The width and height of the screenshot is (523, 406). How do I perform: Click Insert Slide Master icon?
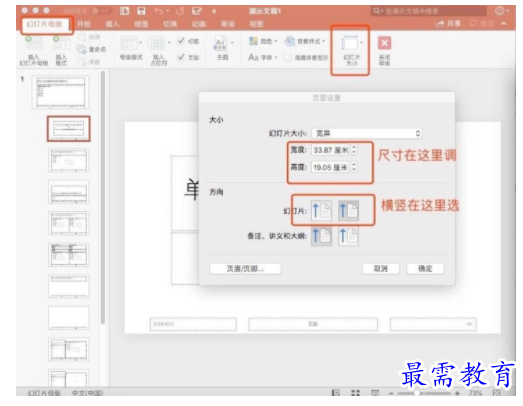(33, 44)
